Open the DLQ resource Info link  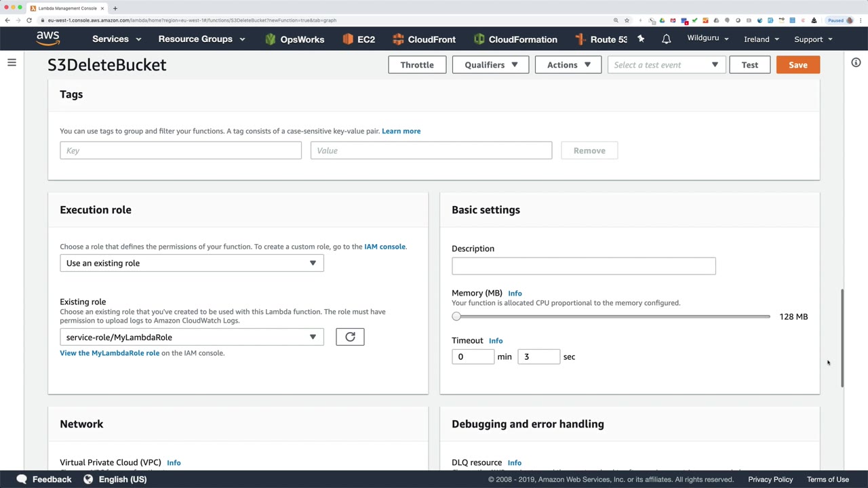tap(515, 463)
